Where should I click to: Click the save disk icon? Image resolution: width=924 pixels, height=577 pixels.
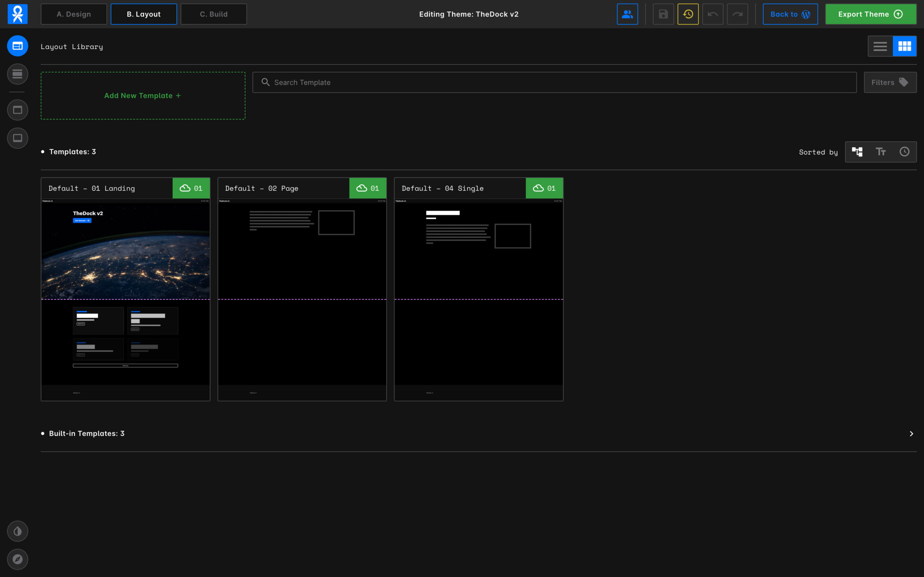[663, 14]
